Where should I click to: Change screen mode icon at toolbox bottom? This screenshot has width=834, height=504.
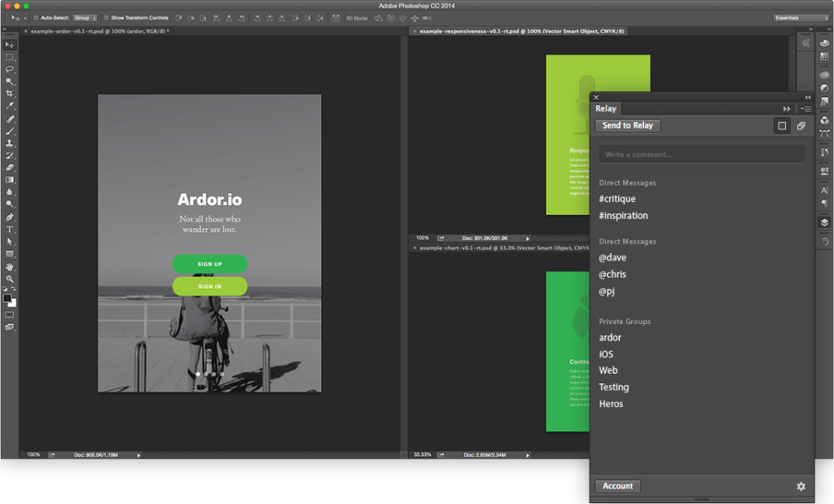[10, 327]
